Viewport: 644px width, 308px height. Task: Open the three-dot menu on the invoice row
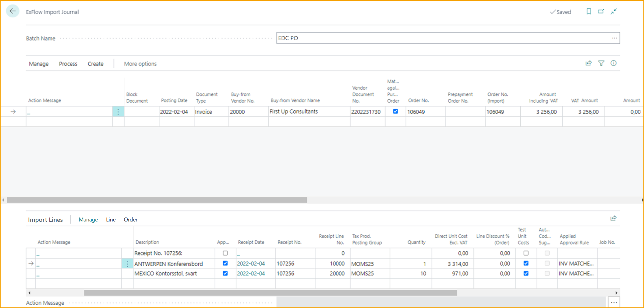(x=118, y=112)
